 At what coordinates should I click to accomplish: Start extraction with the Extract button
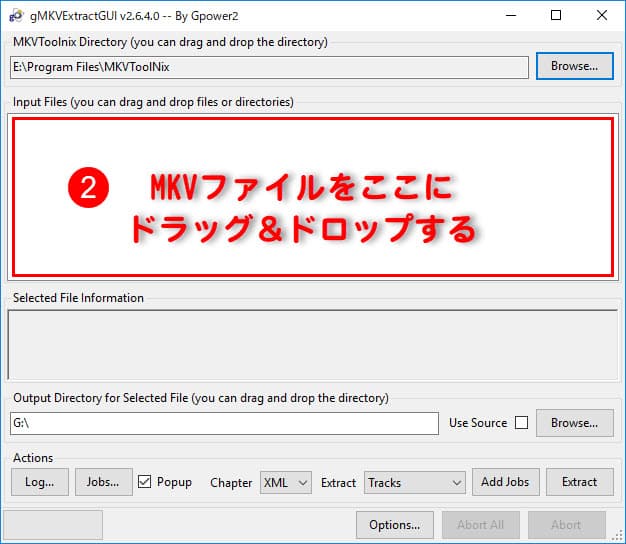tap(579, 482)
